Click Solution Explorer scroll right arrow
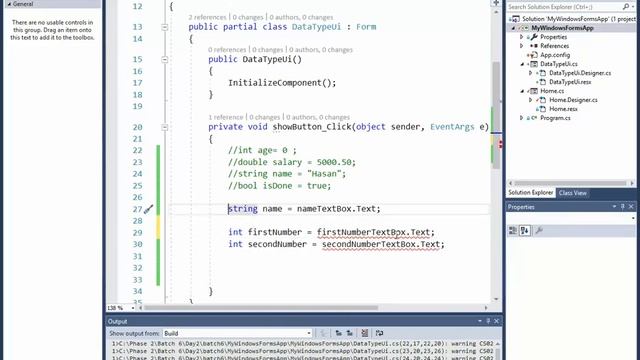 (632, 183)
